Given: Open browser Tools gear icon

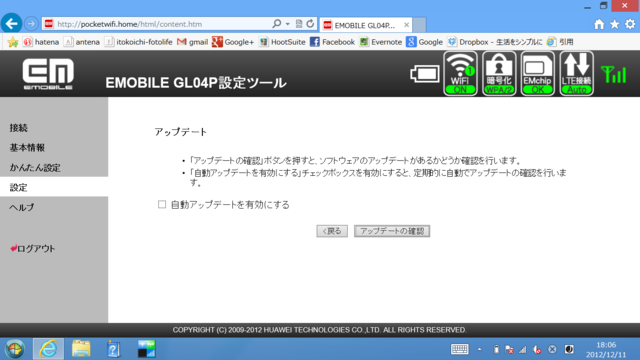Looking at the screenshot, I should point(630,24).
